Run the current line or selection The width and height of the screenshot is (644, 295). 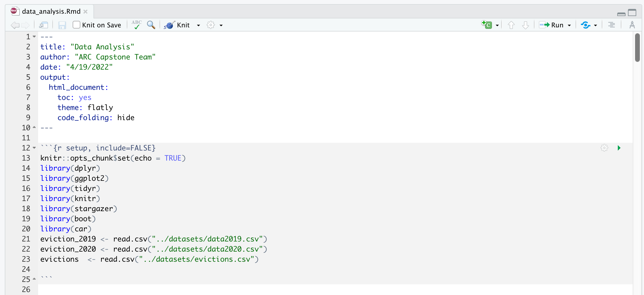[x=551, y=25]
